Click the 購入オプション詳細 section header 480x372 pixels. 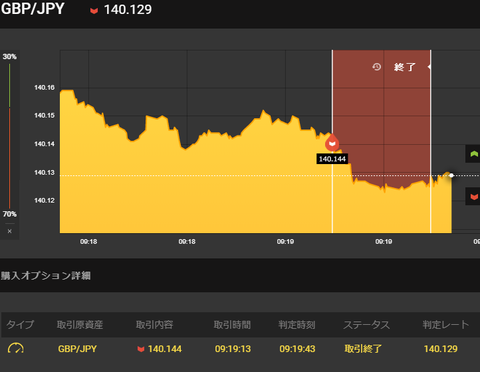[x=46, y=276]
